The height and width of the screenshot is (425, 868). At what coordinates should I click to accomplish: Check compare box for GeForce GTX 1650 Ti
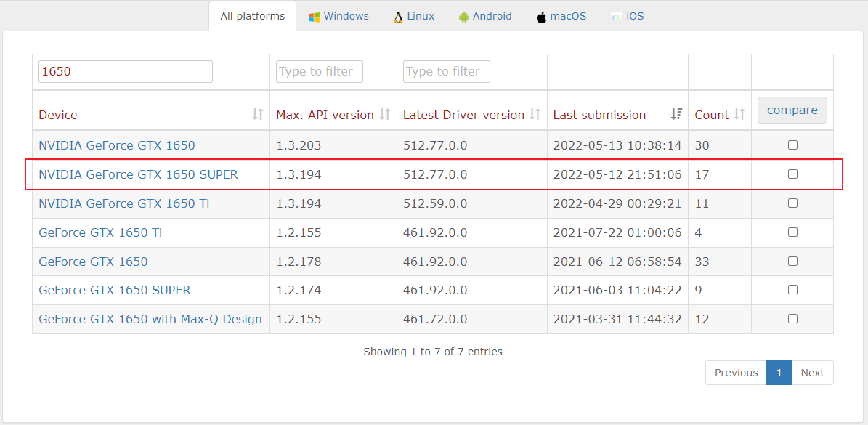(x=792, y=232)
